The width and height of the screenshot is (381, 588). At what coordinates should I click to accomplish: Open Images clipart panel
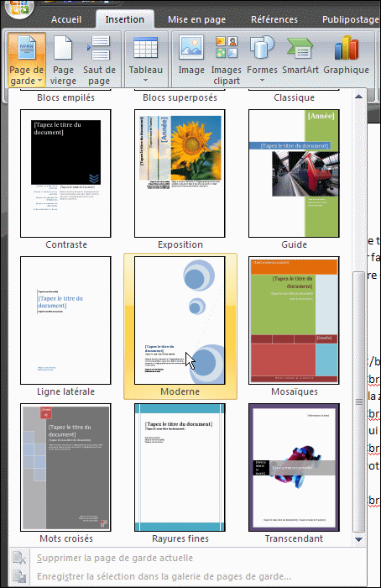[227, 60]
